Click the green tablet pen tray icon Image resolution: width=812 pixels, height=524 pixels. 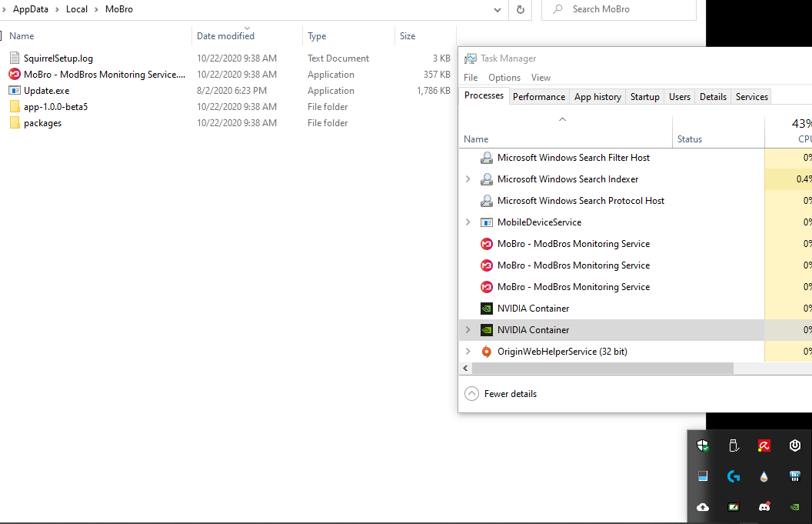[x=734, y=507]
